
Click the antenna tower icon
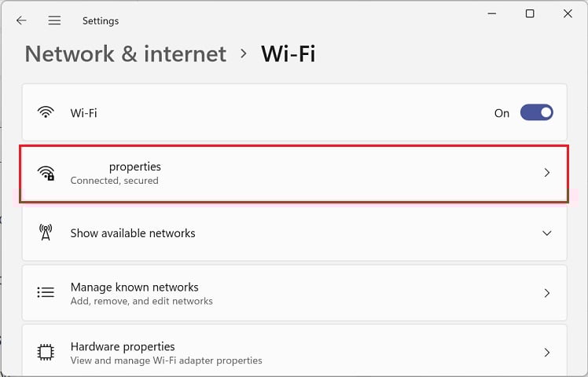click(x=46, y=232)
